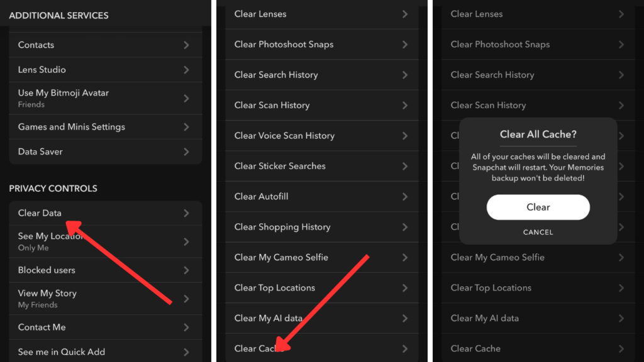Viewport: 644px width, 362px height.
Task: Select Clear Photoshoot Snaps in middle panel
Action: [x=322, y=45]
